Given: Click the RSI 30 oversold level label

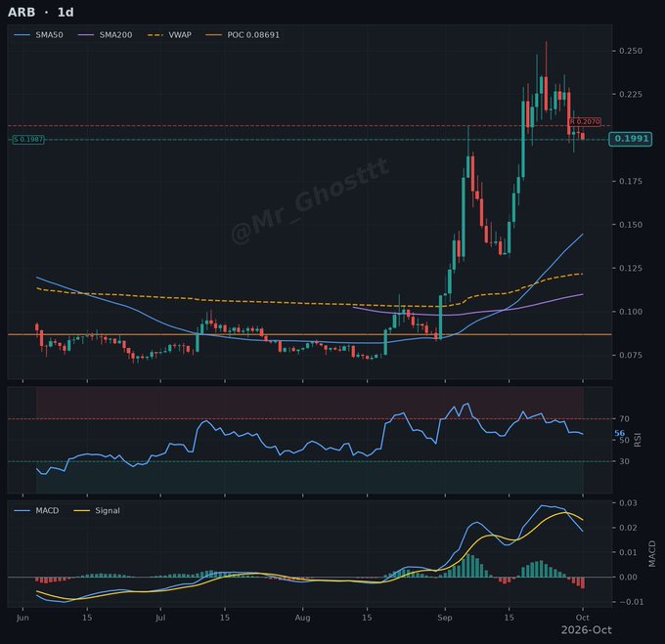Looking at the screenshot, I should click(x=624, y=461).
